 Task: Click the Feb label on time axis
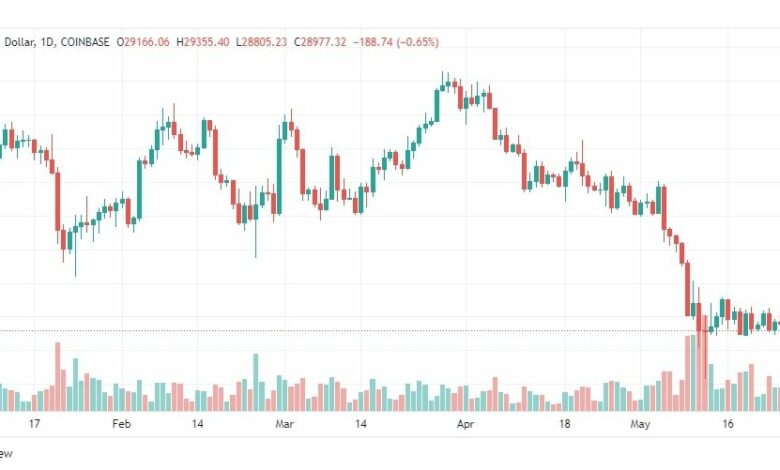[121, 424]
